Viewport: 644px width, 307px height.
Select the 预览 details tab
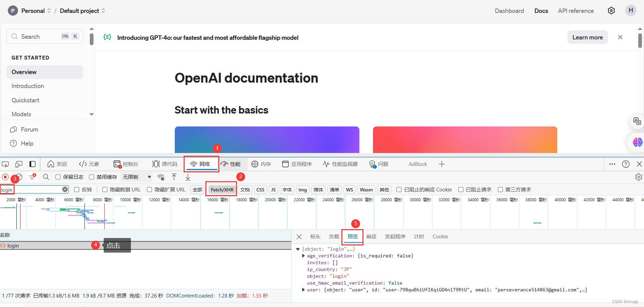click(x=353, y=237)
